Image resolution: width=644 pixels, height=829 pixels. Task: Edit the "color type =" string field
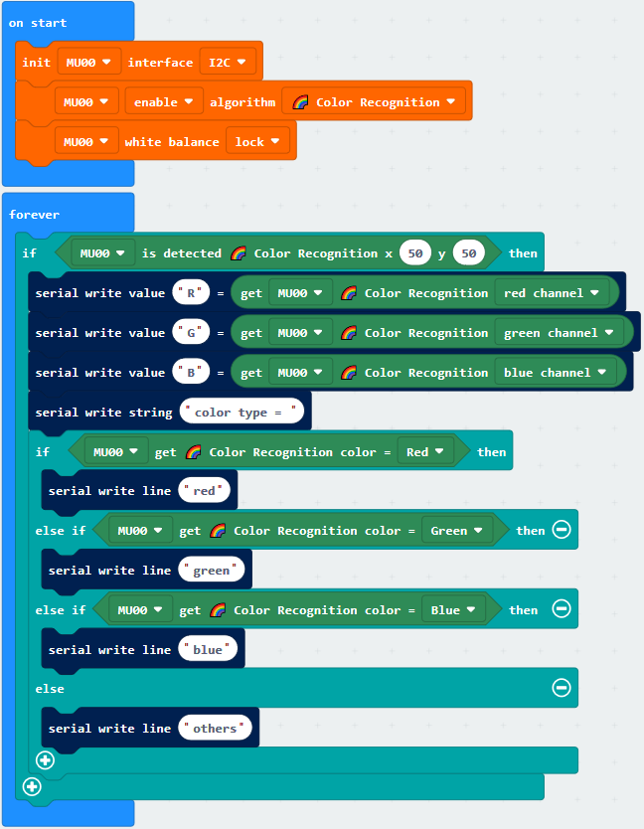pos(241,413)
